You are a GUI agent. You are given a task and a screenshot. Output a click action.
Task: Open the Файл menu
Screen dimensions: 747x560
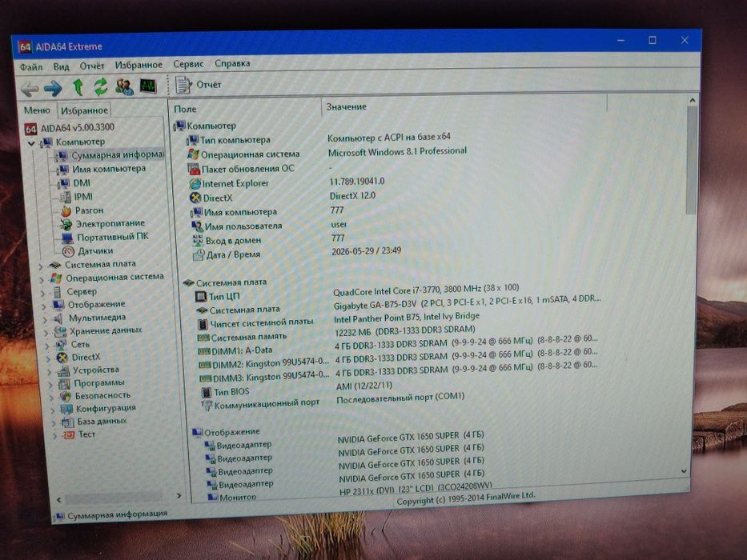[31, 66]
